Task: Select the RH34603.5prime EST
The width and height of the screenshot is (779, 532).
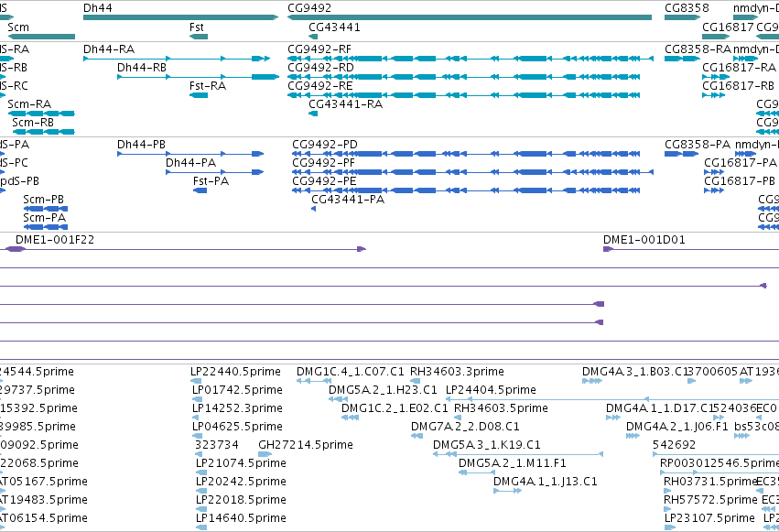Action: point(458,418)
